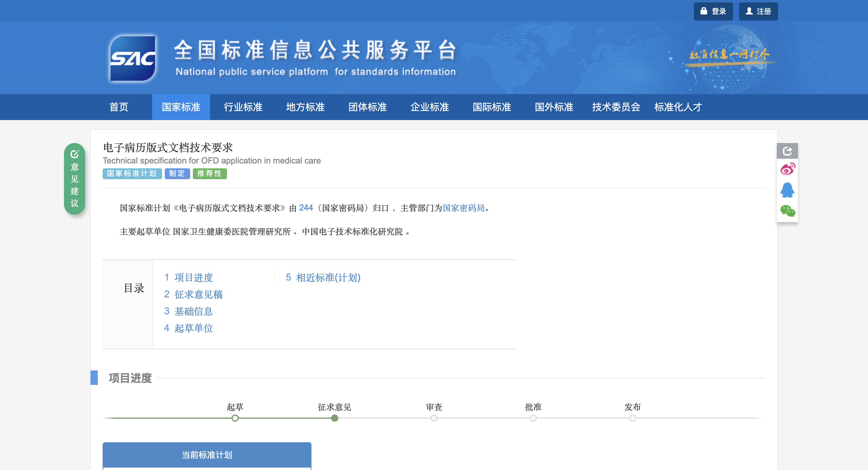The height and width of the screenshot is (470, 868).
Task: Open the 国家标准 navigation tab
Action: coord(181,107)
